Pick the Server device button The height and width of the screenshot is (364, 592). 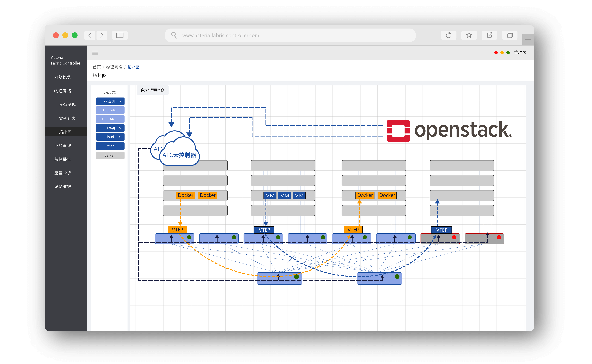point(110,156)
